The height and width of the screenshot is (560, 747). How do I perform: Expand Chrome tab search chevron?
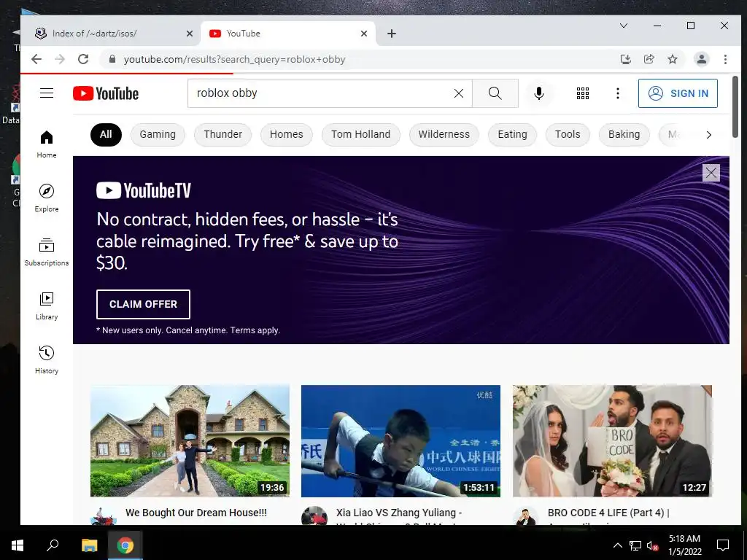point(624,26)
